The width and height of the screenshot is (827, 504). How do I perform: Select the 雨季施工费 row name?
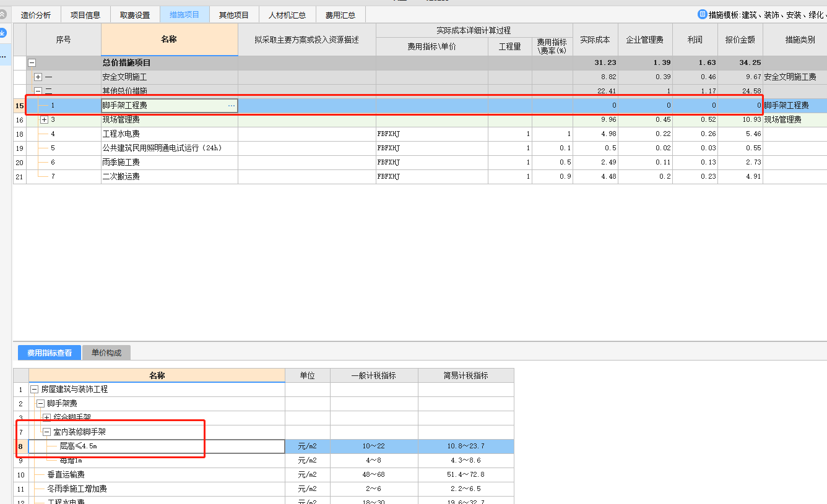coord(121,163)
